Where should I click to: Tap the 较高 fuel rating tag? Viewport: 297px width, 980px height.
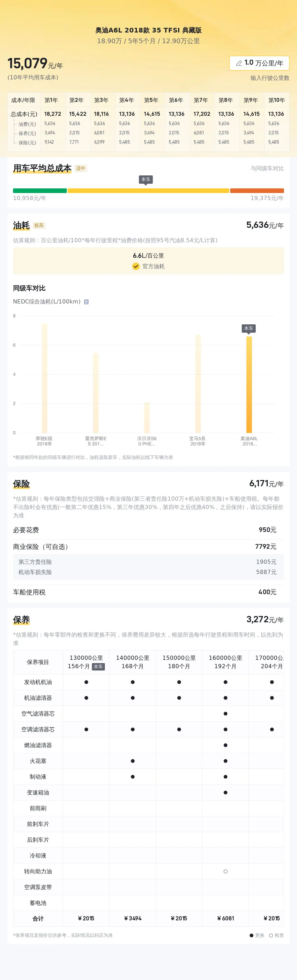click(x=39, y=226)
